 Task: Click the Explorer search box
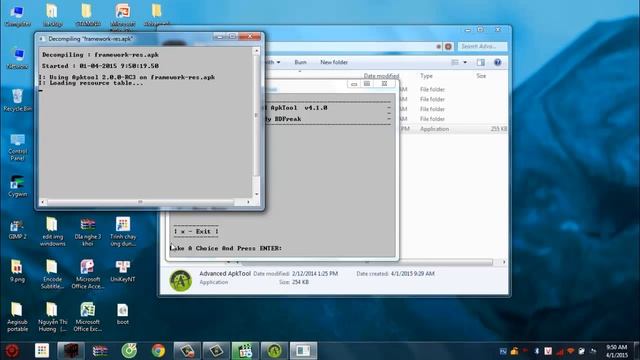pos(482,47)
